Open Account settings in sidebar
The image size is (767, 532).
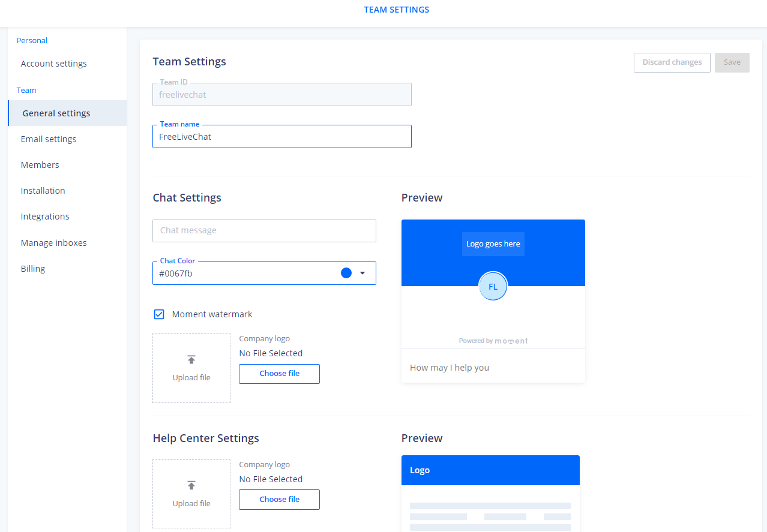click(x=54, y=64)
